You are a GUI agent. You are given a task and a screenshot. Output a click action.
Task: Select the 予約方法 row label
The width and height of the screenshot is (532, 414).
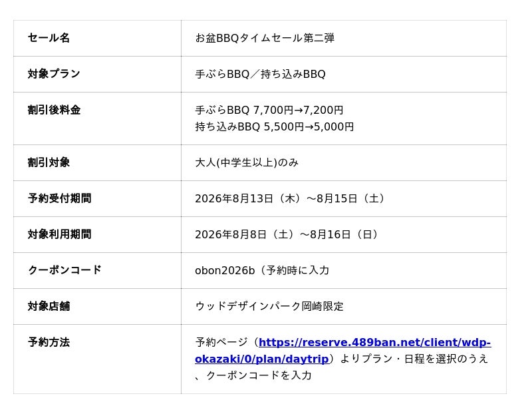click(49, 342)
